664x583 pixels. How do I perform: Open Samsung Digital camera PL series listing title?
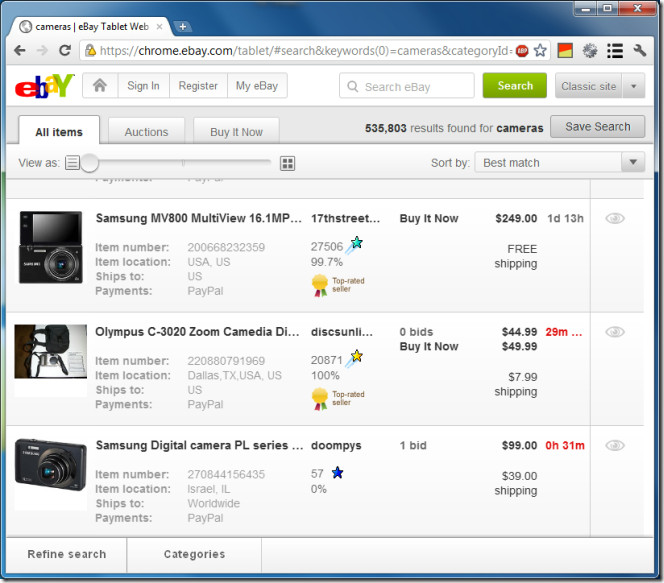click(199, 445)
